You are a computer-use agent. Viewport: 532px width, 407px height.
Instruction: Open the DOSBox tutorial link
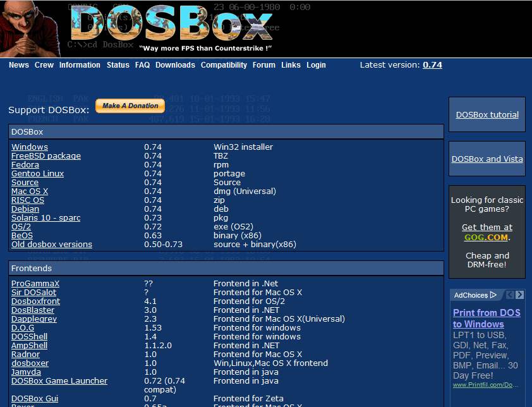pyautogui.click(x=487, y=115)
